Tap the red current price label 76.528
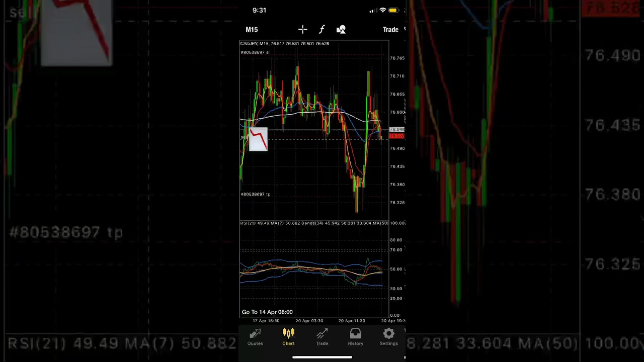This screenshot has width=644, height=362. [396, 136]
